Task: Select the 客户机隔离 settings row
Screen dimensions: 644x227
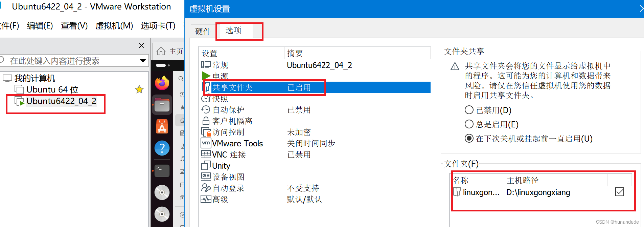Action: (315, 121)
